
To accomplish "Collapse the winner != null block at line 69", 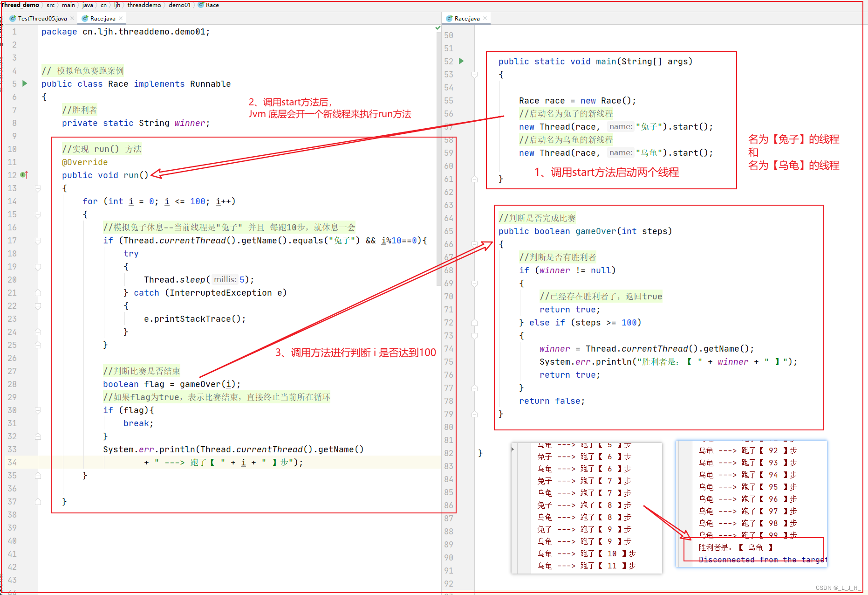I will (474, 284).
